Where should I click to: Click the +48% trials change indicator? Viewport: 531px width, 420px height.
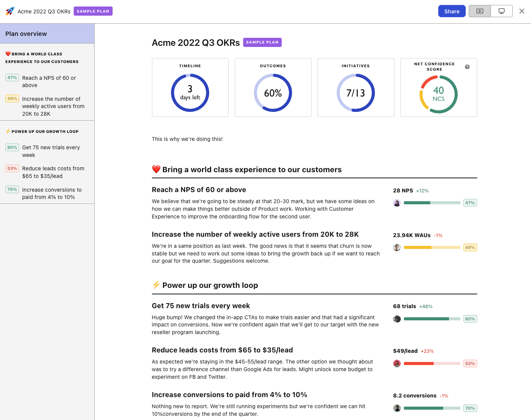426,307
